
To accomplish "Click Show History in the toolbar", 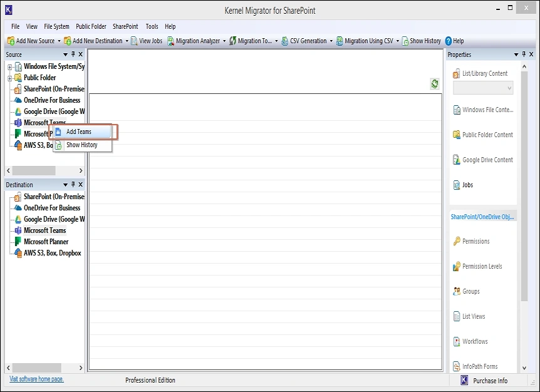I will click(x=422, y=41).
